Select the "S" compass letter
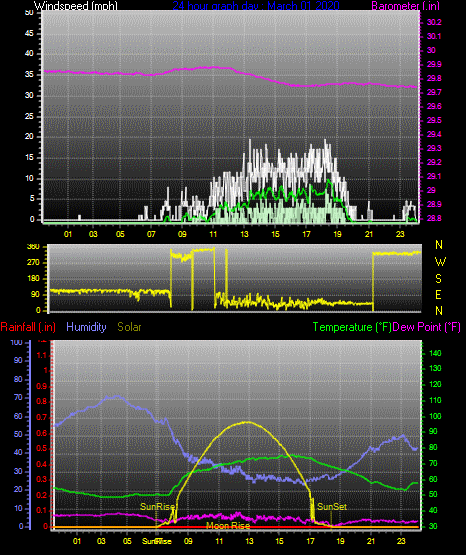 click(x=438, y=279)
